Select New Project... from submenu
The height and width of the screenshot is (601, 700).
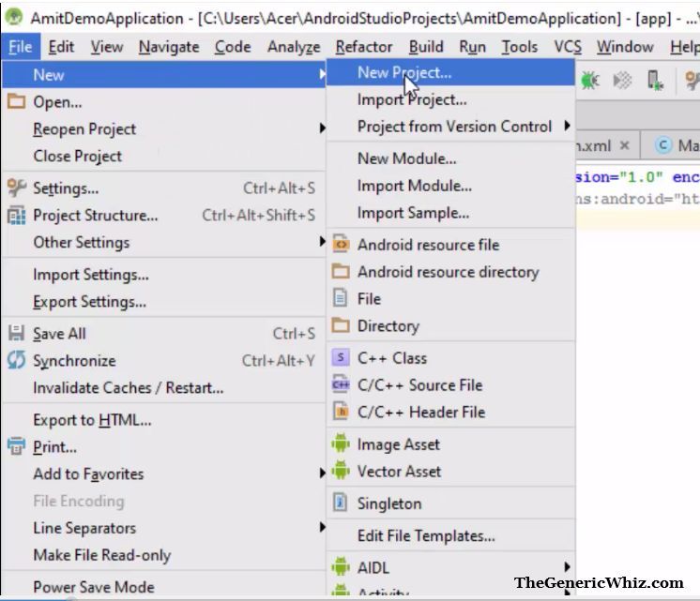[x=450, y=72]
